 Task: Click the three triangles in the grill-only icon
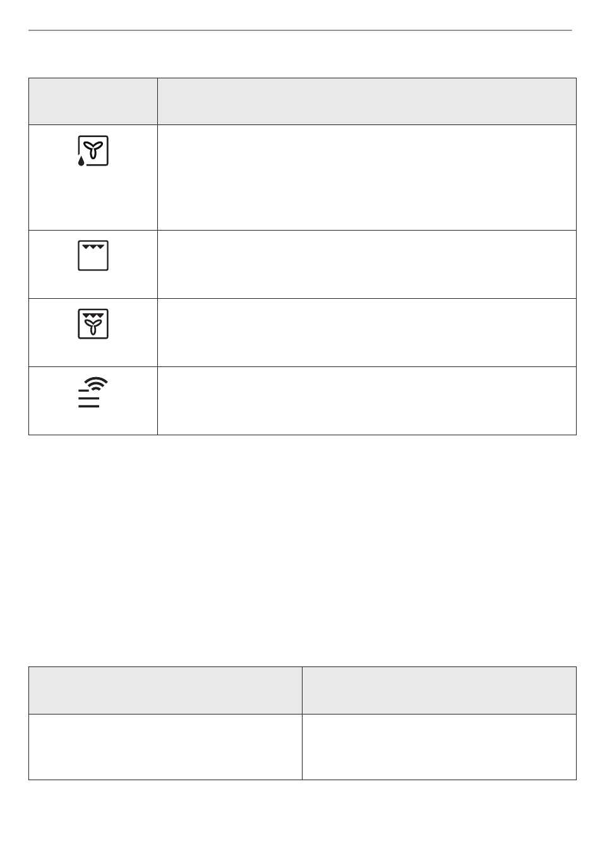click(93, 247)
